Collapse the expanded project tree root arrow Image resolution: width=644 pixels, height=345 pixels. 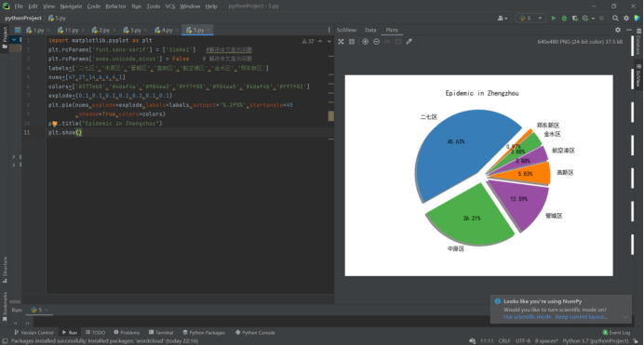coord(14,40)
